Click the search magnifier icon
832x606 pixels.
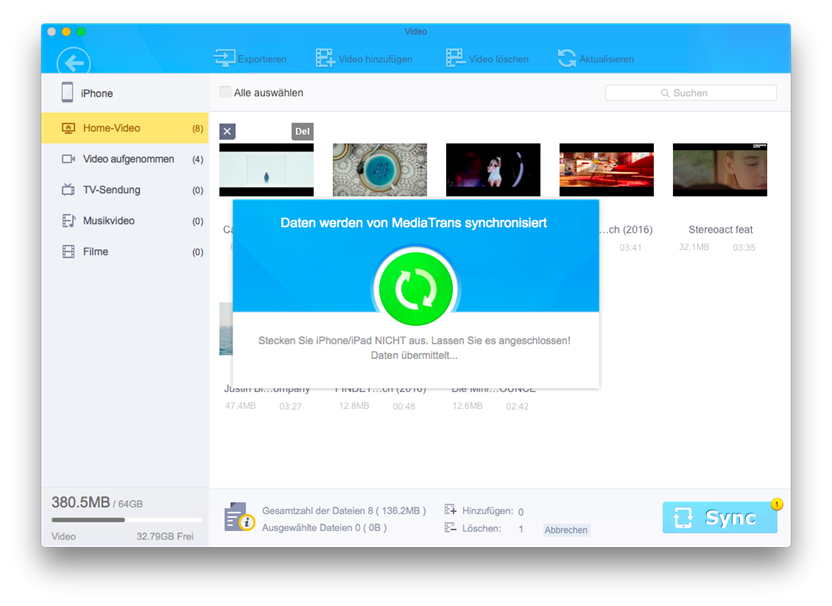665,93
